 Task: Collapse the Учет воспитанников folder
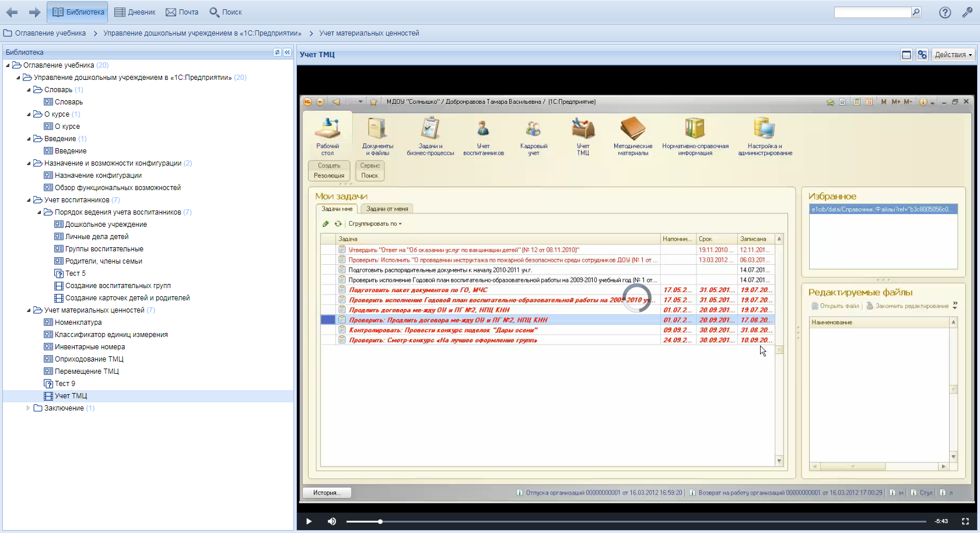(x=29, y=200)
